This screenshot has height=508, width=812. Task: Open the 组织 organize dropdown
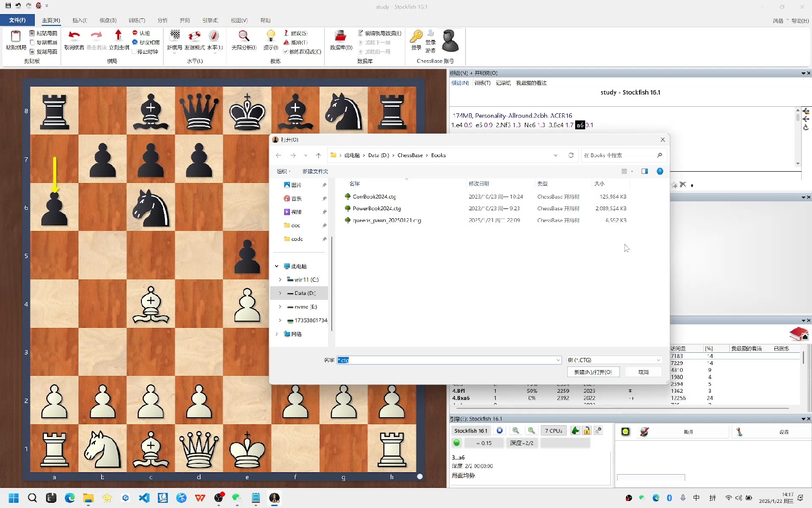pos(283,171)
